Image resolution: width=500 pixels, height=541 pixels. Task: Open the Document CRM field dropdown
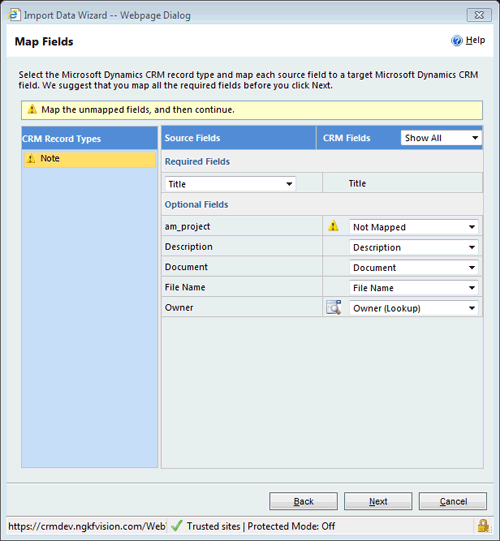pyautogui.click(x=414, y=268)
